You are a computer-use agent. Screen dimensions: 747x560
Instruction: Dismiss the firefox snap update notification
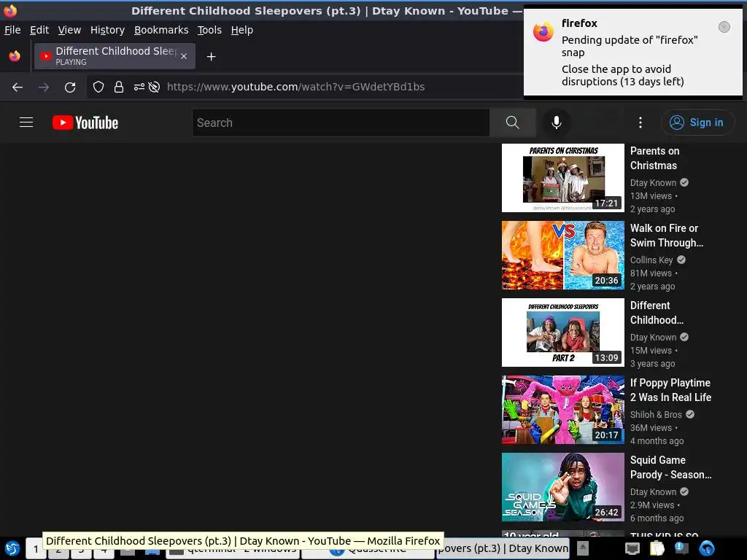[x=724, y=27]
